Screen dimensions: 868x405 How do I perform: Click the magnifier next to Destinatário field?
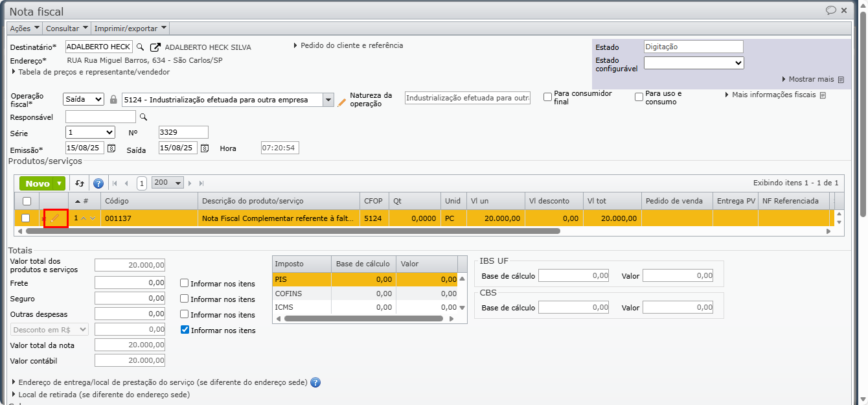coord(141,47)
